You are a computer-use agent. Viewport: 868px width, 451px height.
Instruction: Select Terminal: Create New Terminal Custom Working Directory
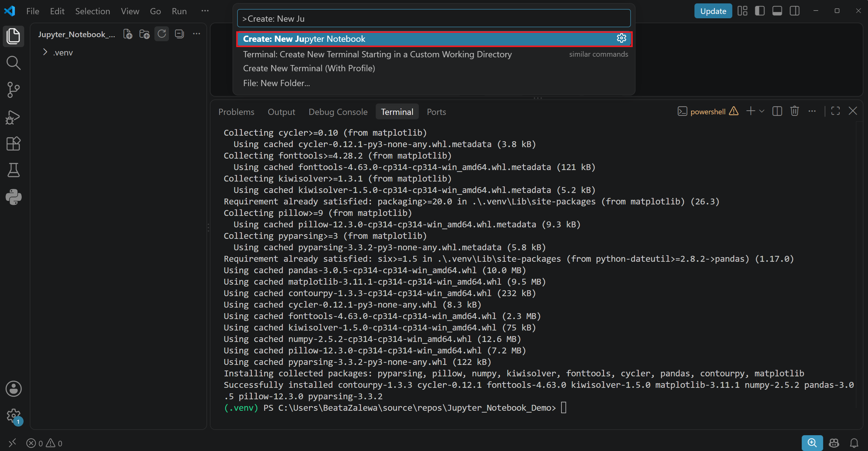[x=434, y=54]
